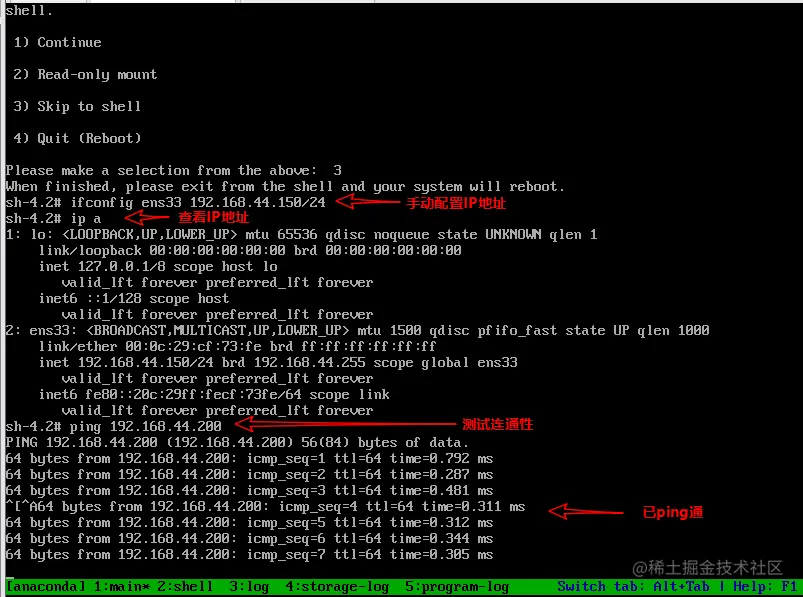This screenshot has width=803, height=597.
Task: Click the '1: lo: <LOOPBACK,UP,LOWER_UP>' line
Action: [x=301, y=234]
